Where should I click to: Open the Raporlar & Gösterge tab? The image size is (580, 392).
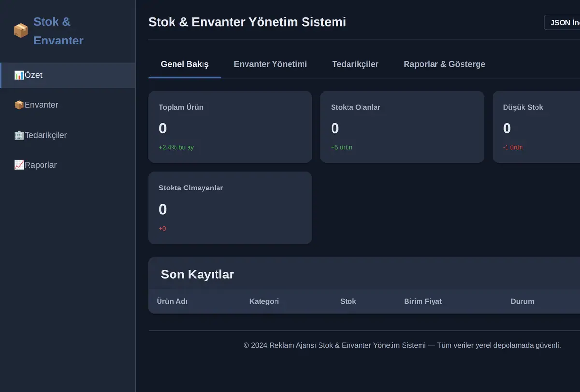(444, 64)
